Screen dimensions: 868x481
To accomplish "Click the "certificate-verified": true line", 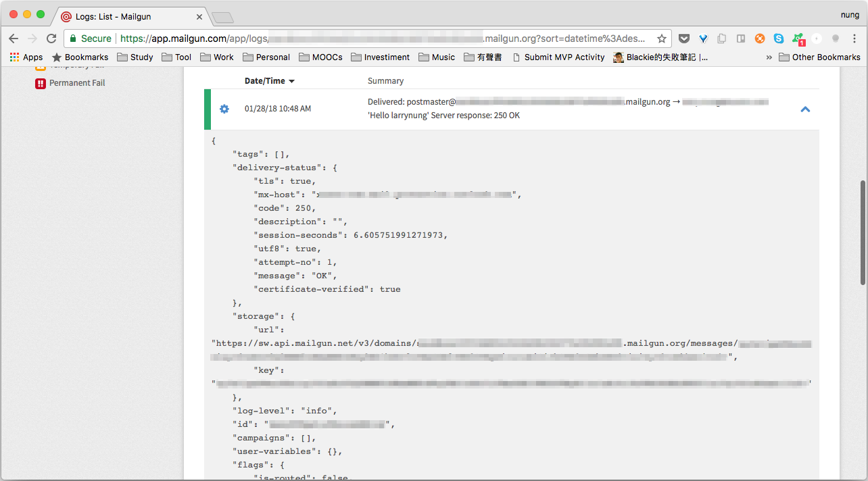I will 327,289.
